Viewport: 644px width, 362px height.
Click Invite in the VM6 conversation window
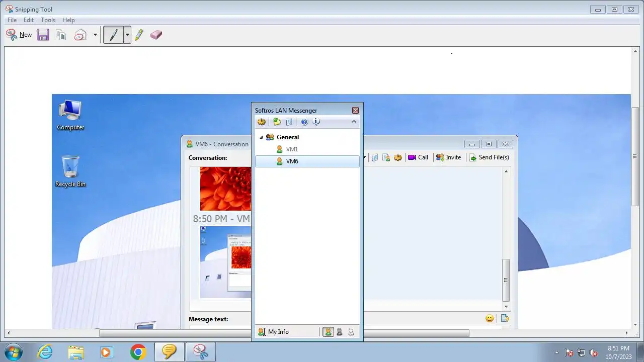click(x=448, y=157)
